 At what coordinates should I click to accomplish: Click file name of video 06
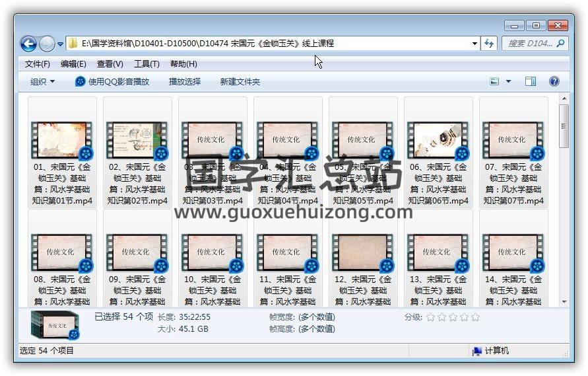(438, 184)
